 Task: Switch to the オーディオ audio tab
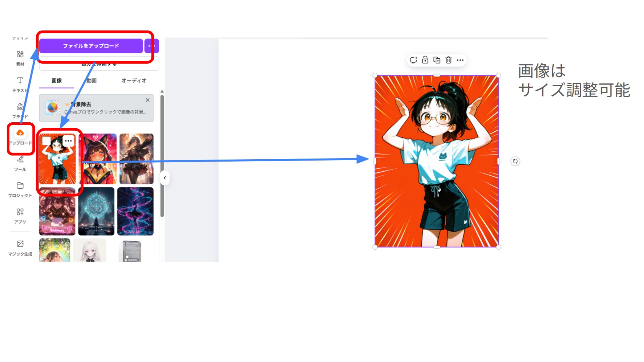pos(134,80)
